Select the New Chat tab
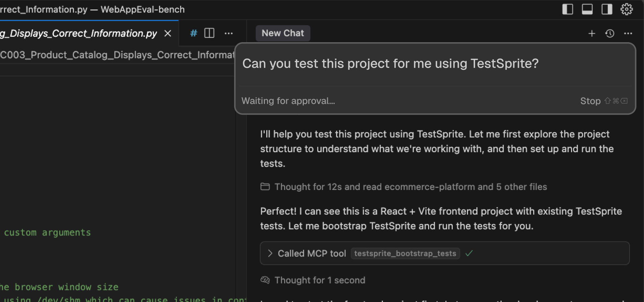The image size is (644, 302). pyautogui.click(x=283, y=33)
